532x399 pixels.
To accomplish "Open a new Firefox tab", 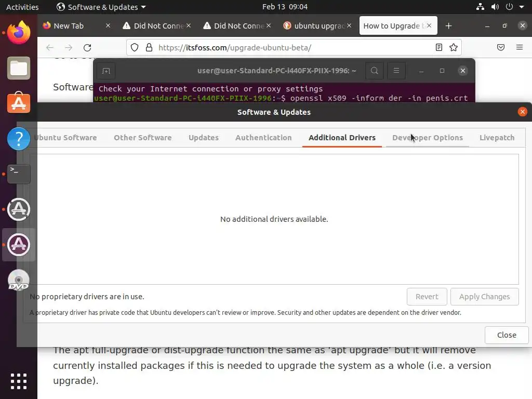I will pyautogui.click(x=448, y=26).
